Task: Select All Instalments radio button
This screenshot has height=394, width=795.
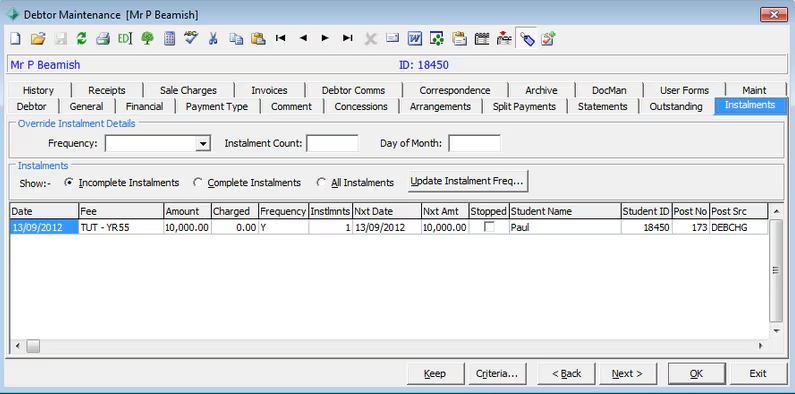Action: pos(321,183)
